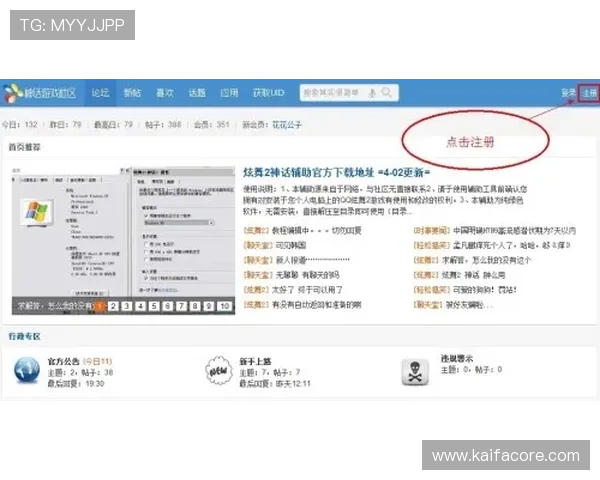Select slide 9 in the slideshow pager

coord(209,306)
